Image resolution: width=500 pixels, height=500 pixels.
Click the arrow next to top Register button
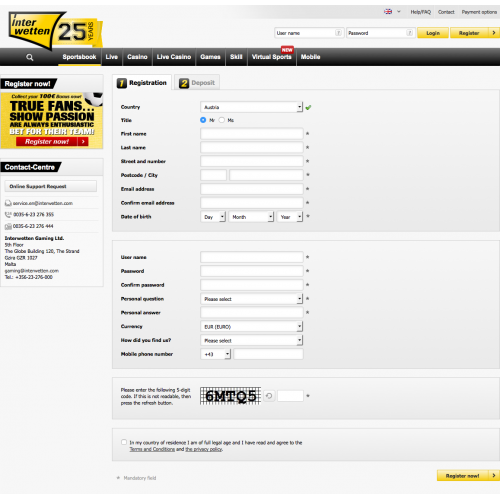(x=494, y=33)
